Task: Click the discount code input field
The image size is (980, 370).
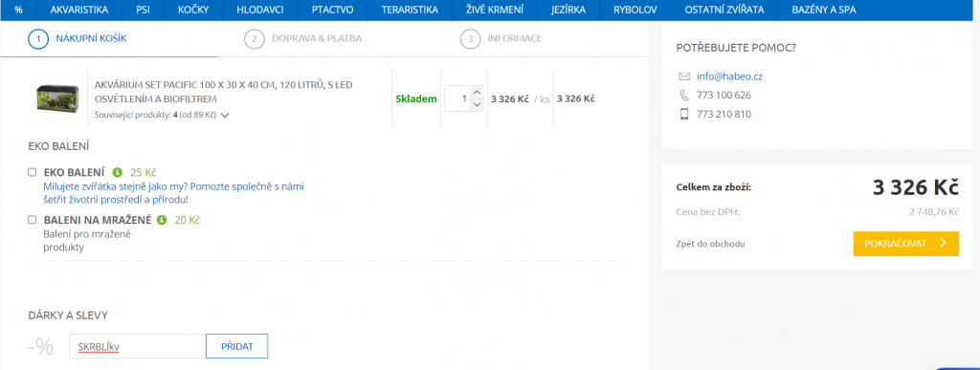Action: coord(138,346)
